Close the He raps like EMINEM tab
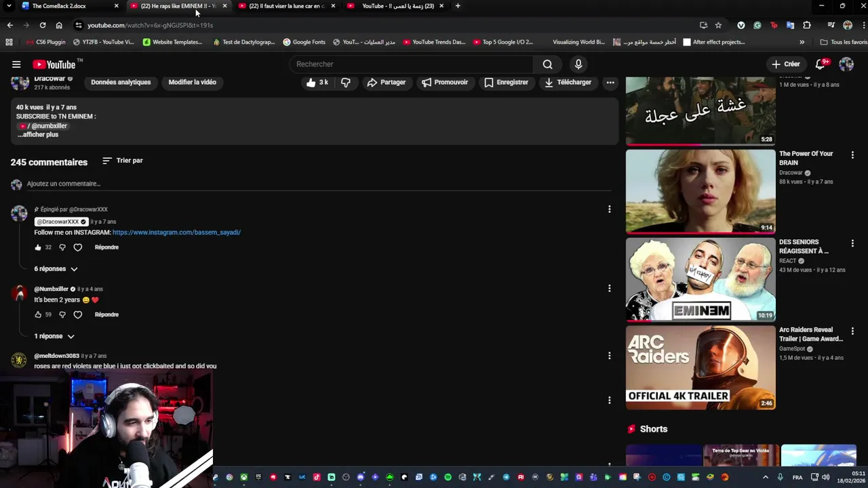Screen dimensions: 868x488 click(x=224, y=6)
